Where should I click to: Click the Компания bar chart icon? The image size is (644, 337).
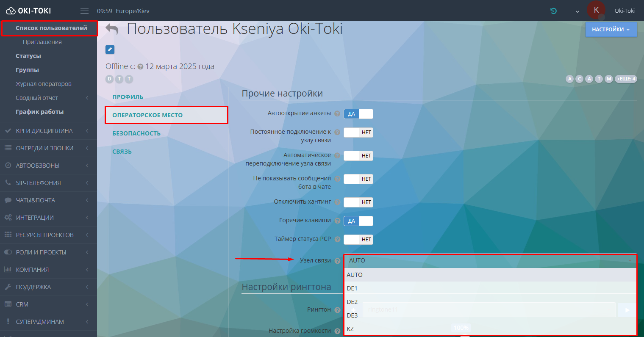click(x=8, y=270)
